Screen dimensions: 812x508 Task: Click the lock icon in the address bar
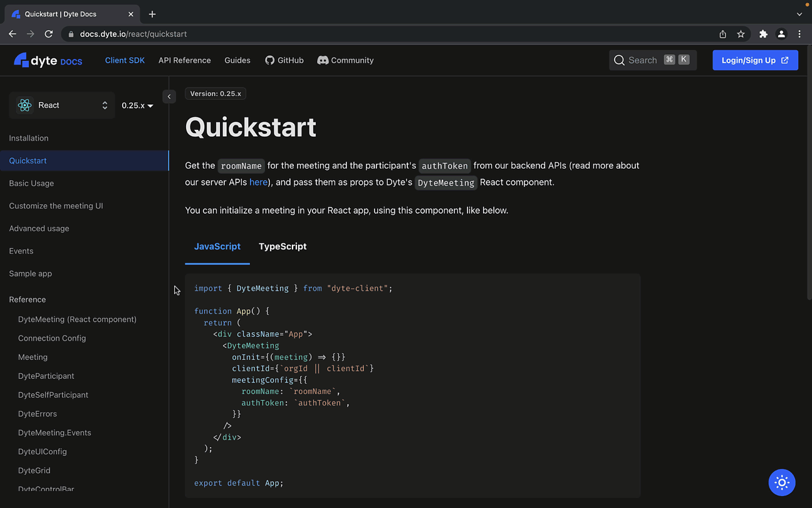tap(71, 34)
